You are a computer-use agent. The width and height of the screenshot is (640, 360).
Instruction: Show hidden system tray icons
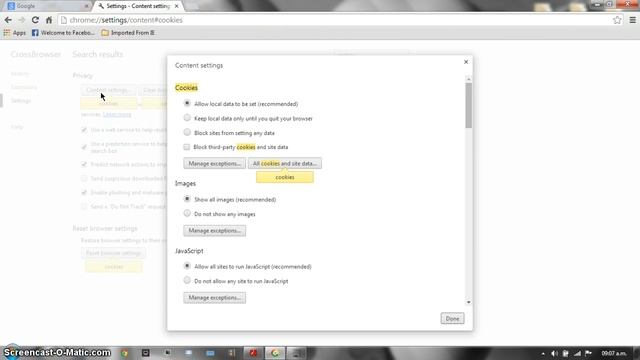click(x=543, y=353)
